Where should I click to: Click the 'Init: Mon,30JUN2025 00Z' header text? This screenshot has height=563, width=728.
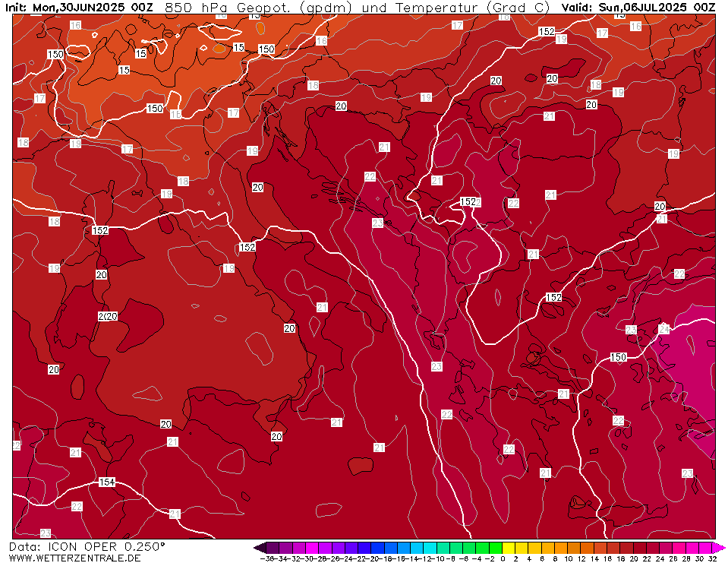coord(79,8)
